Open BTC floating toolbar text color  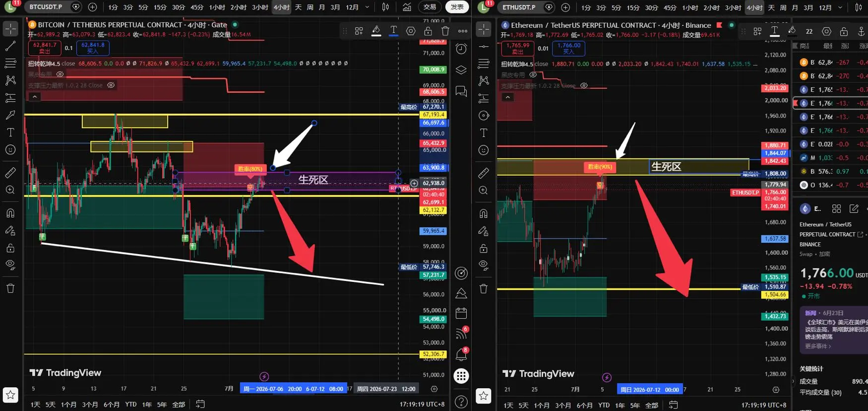pyautogui.click(x=393, y=31)
